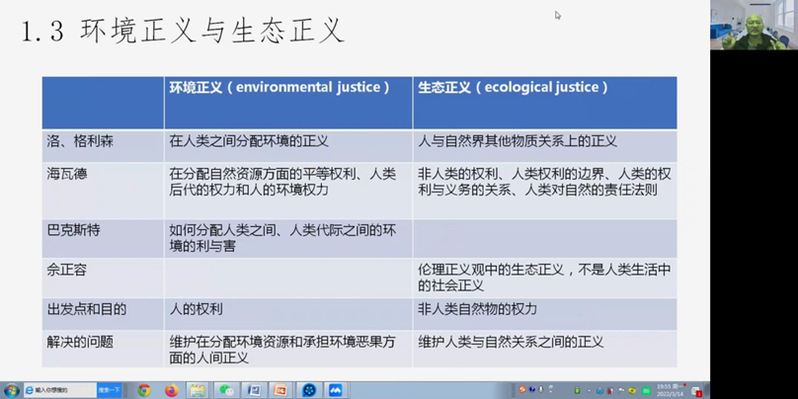Open the notification icon with red badge
The height and width of the screenshot is (399, 798).
[x=696, y=391]
